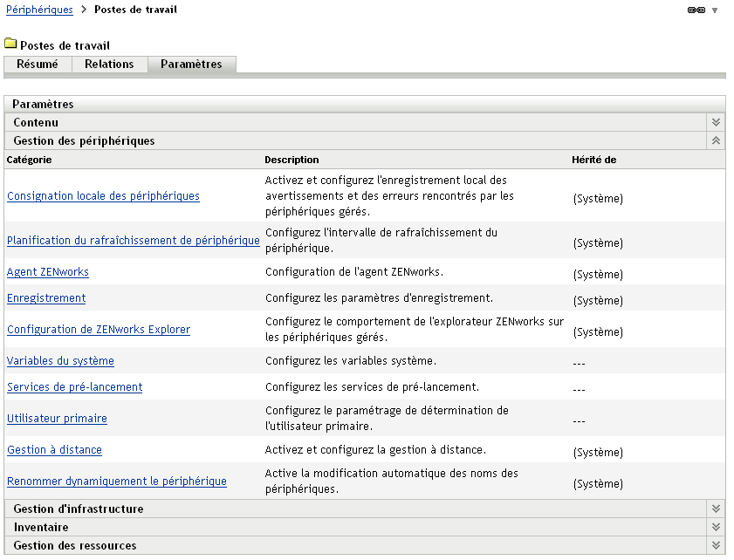Click the link chain icon at top right
Screen dimensions: 734x560
coord(698,8)
